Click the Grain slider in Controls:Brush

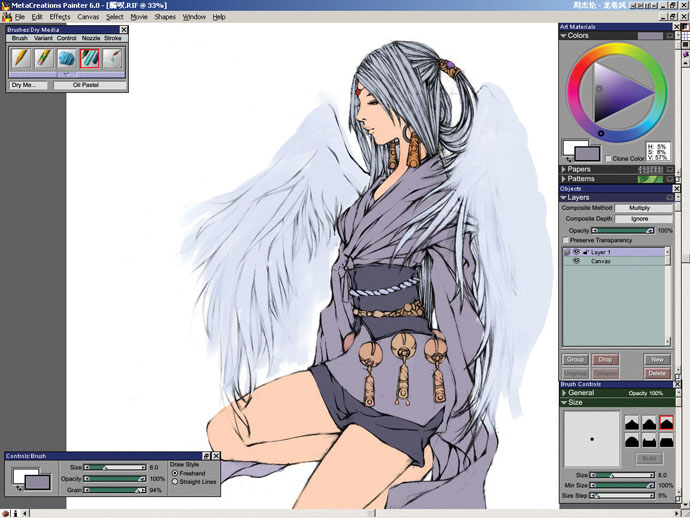click(x=115, y=490)
